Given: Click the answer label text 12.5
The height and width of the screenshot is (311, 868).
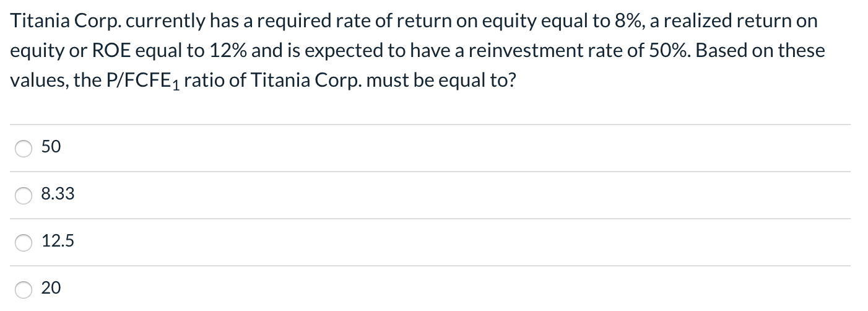Looking at the screenshot, I should (x=58, y=242).
